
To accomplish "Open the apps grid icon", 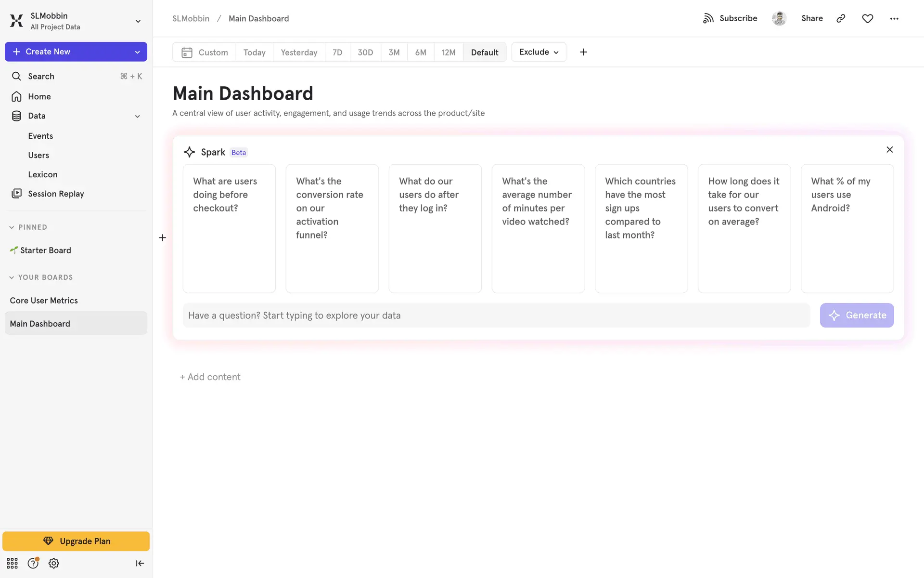I will pyautogui.click(x=12, y=563).
